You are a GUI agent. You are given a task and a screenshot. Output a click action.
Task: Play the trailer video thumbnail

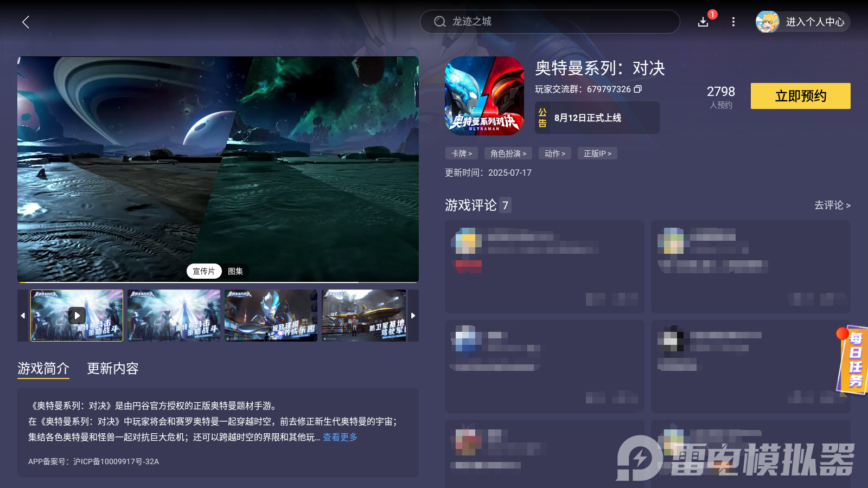click(76, 316)
